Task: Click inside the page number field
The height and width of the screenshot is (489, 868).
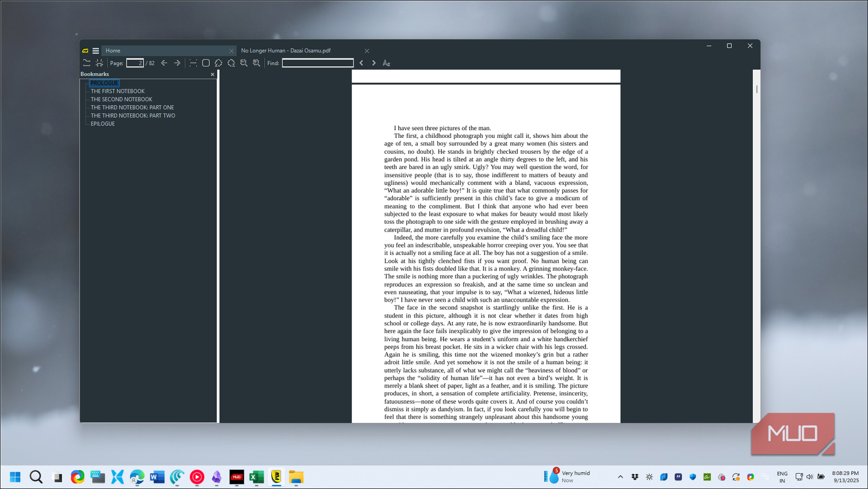Action: (x=134, y=63)
